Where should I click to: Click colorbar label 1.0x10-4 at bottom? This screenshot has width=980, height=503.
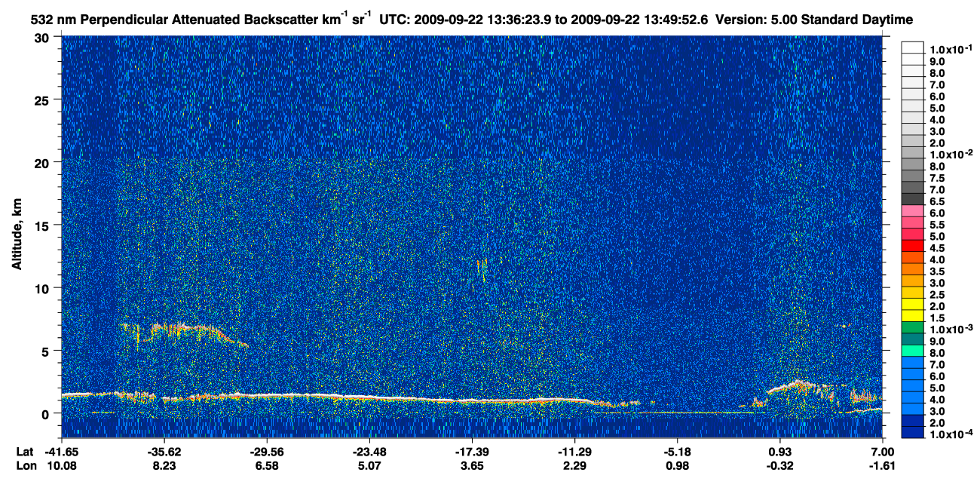[951, 434]
